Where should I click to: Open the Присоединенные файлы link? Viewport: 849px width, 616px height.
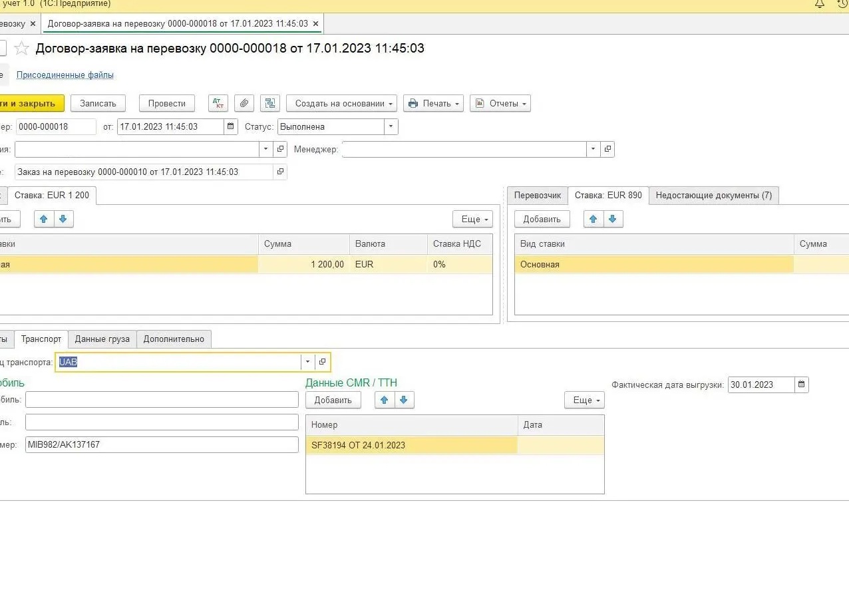(65, 75)
